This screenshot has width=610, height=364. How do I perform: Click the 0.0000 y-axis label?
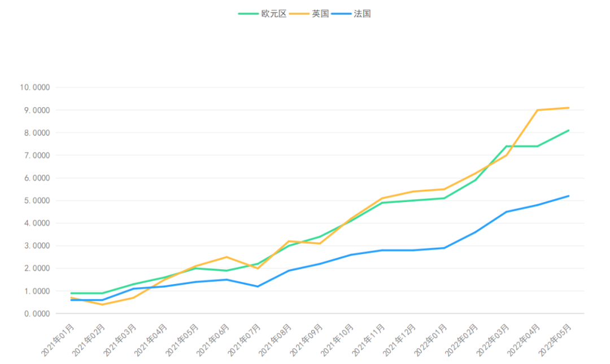37,314
